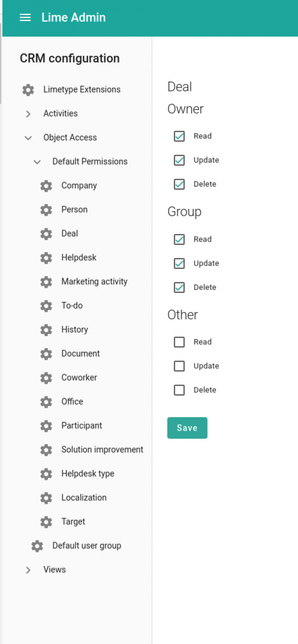Click the gear icon for Default user group
Viewport: 298px width, 644px height.
tap(37, 546)
